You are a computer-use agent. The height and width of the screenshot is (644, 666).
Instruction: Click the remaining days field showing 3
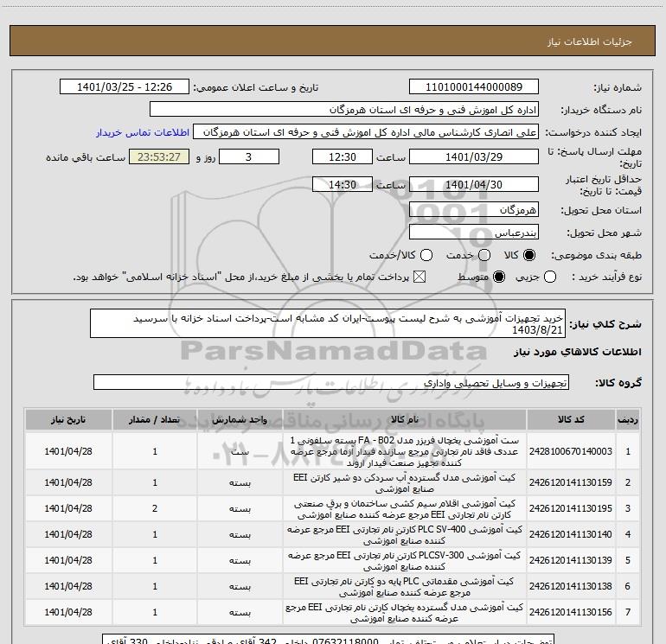coord(249,156)
